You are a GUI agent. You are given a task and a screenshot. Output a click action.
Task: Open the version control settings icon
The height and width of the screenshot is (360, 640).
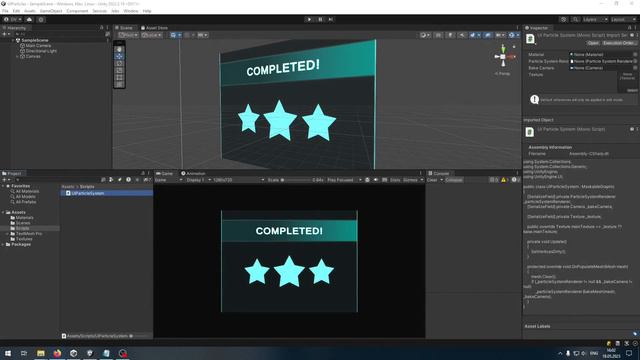[41, 19]
